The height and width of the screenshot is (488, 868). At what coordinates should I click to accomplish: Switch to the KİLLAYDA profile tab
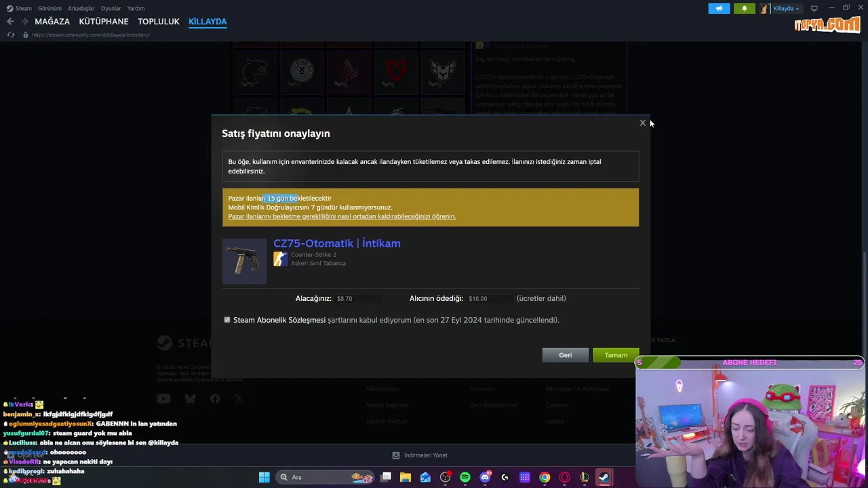click(x=208, y=22)
